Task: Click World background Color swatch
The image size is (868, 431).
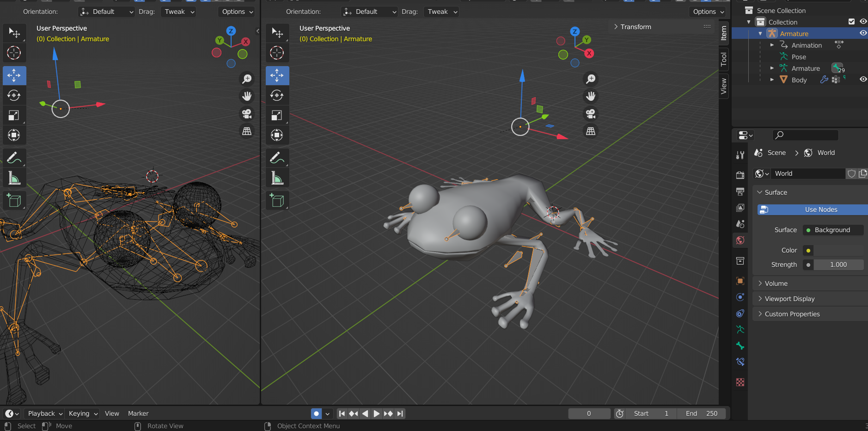Action: coord(838,250)
